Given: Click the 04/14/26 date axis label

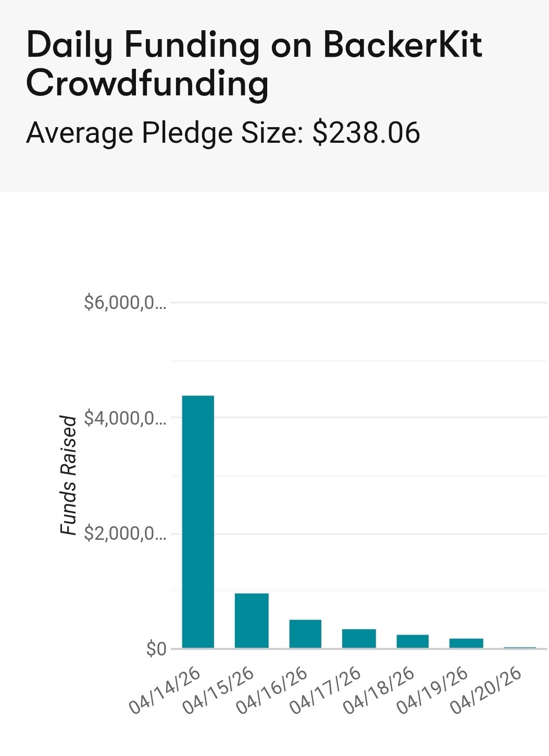Looking at the screenshot, I should coord(165,690).
